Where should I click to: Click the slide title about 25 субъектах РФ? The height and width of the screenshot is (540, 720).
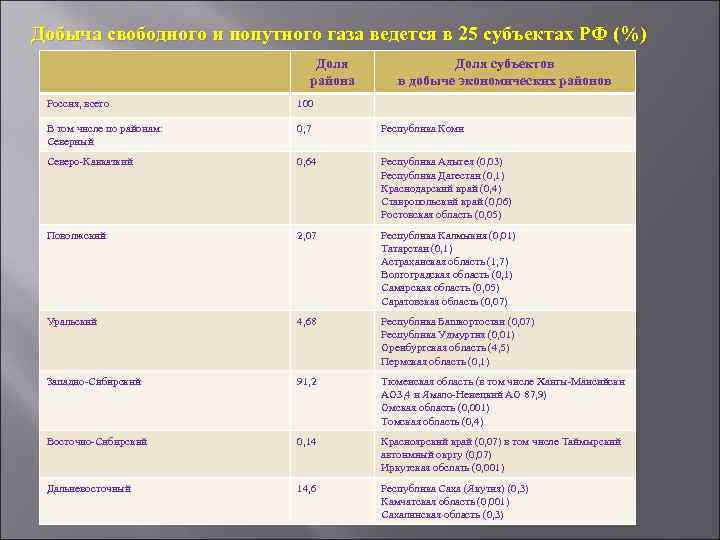click(x=339, y=34)
